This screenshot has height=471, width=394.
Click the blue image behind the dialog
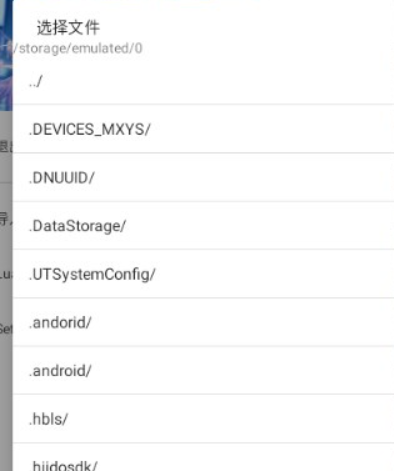point(6,55)
